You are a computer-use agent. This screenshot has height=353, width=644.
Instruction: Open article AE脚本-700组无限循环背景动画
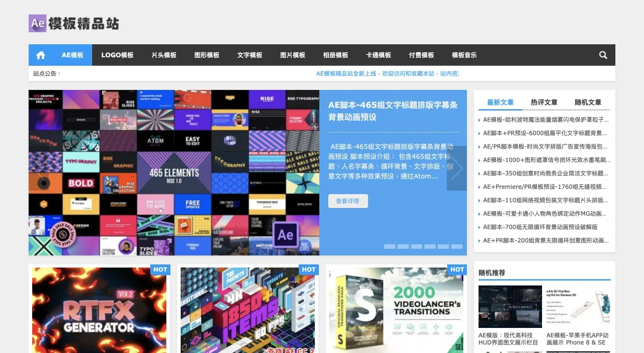click(x=540, y=227)
